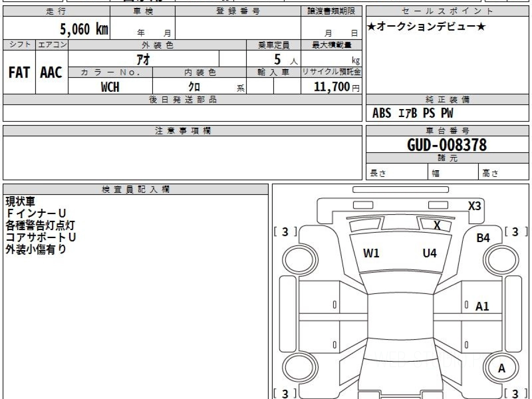The image size is (532, 399).
Task: Click the WCH color number value
Action: click(110, 87)
